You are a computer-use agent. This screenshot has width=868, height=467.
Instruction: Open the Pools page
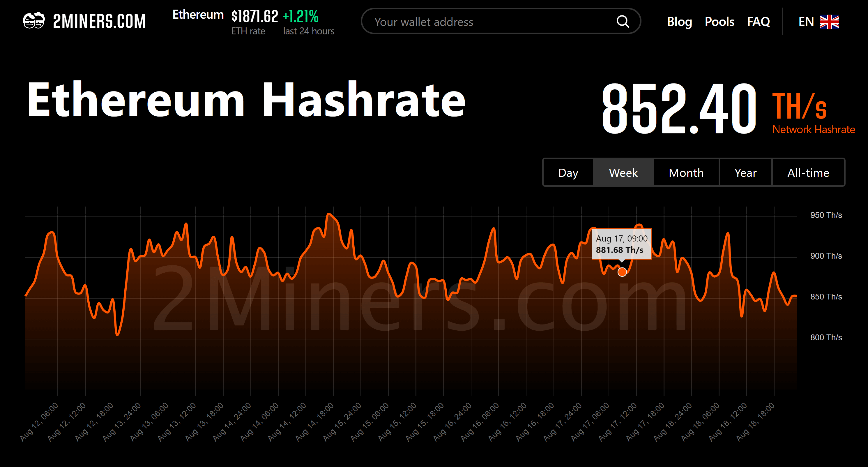coord(719,21)
